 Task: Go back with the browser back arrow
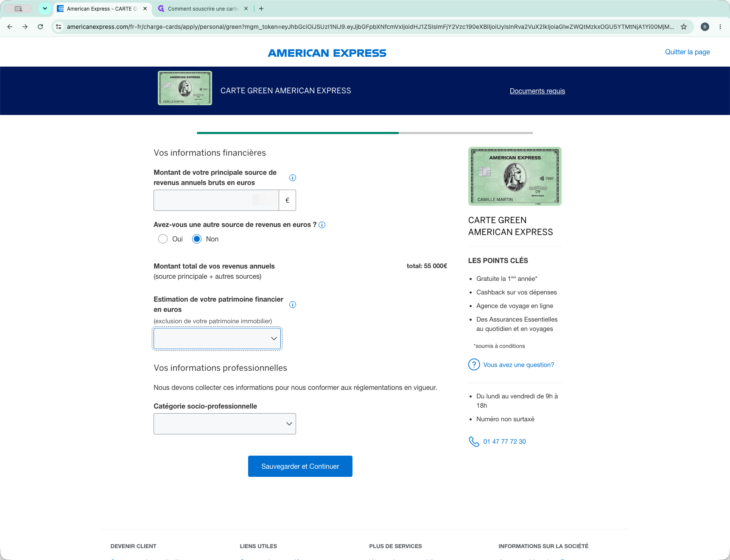[x=10, y=27]
